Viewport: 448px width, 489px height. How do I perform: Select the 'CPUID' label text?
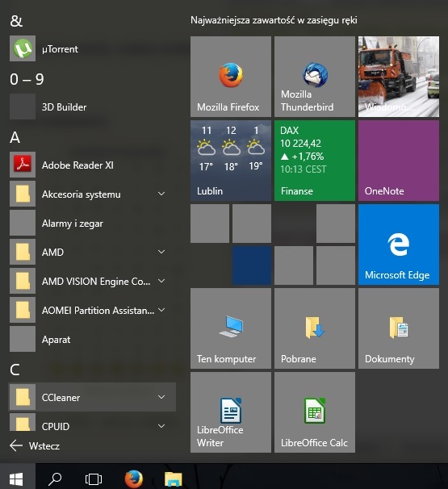point(56,426)
